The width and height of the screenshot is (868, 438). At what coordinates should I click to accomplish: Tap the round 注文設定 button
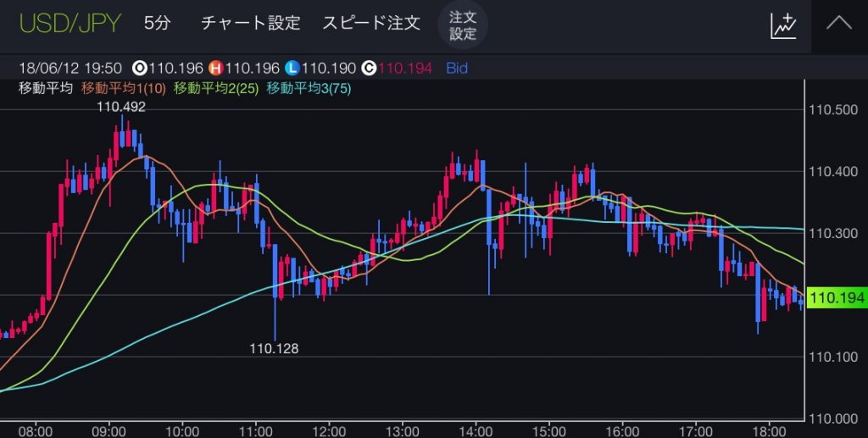coord(463,25)
